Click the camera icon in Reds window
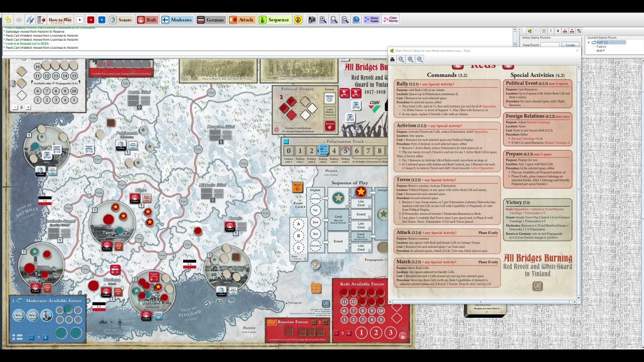Screen dimensions: 644x362 [392, 59]
